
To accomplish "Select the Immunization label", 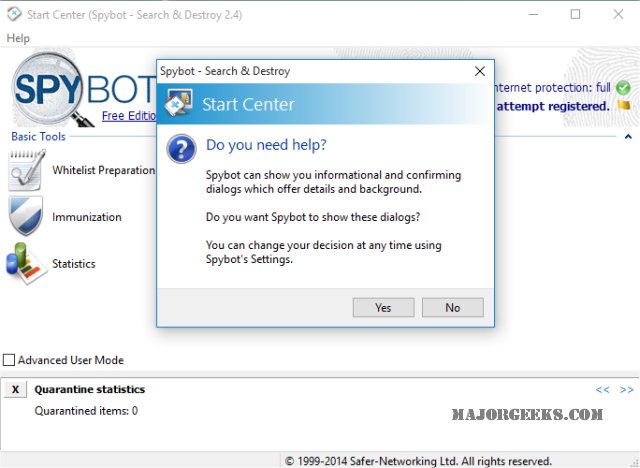I will coord(87,217).
